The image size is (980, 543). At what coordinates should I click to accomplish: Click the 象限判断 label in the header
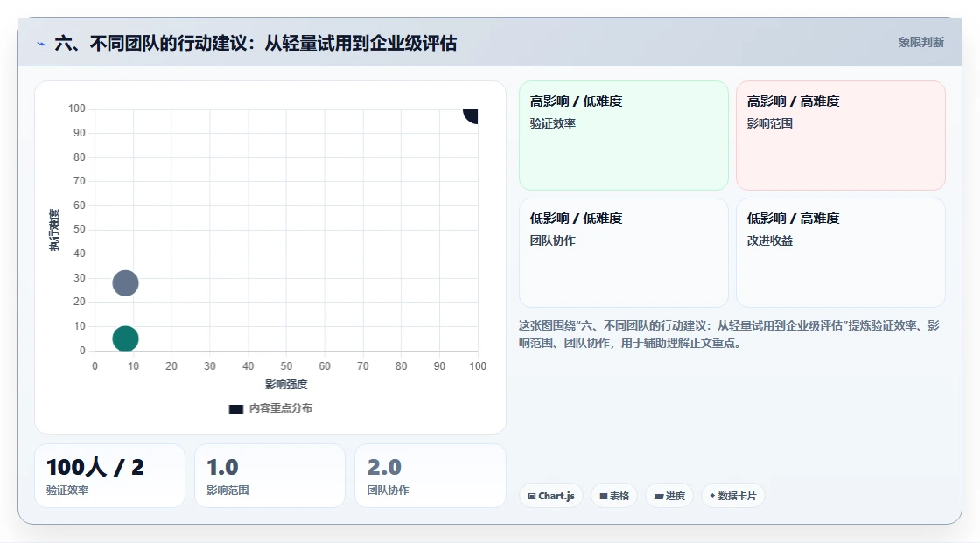click(x=920, y=43)
